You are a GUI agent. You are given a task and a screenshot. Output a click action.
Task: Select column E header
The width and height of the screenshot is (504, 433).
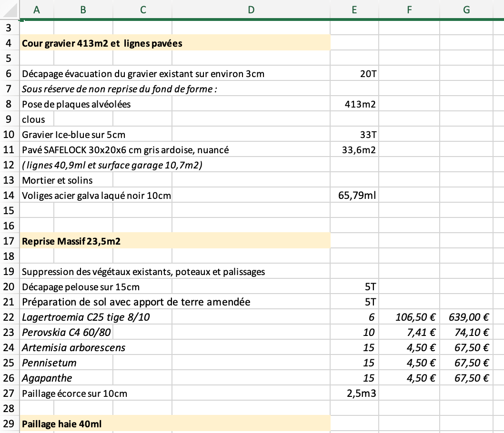[x=354, y=10]
